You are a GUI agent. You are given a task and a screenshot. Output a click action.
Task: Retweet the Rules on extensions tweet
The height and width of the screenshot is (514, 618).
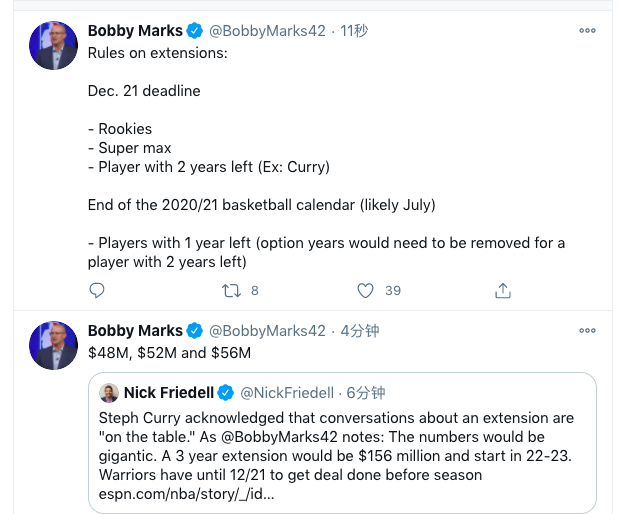[231, 291]
